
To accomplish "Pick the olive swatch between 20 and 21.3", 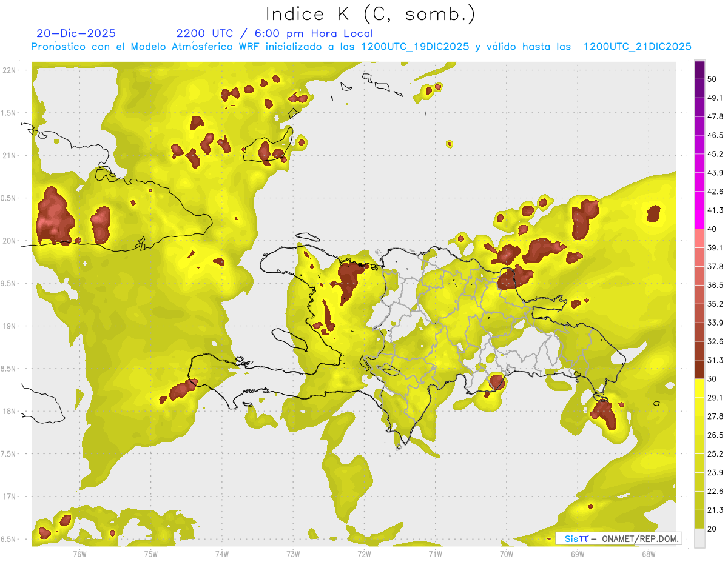I will [700, 519].
